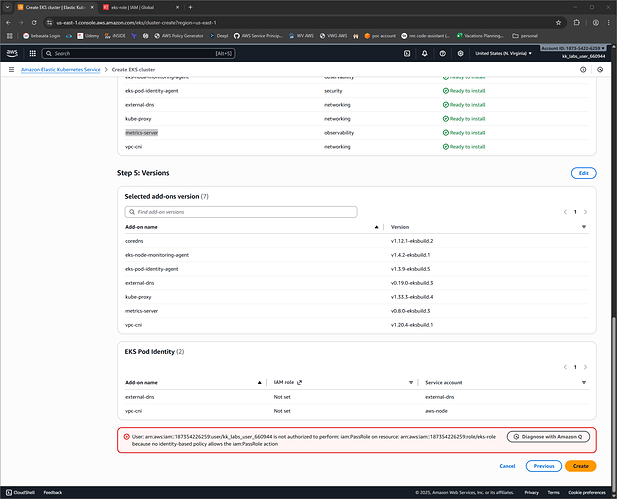Reload the page
Screen dimensions: 617x499
click(x=34, y=23)
